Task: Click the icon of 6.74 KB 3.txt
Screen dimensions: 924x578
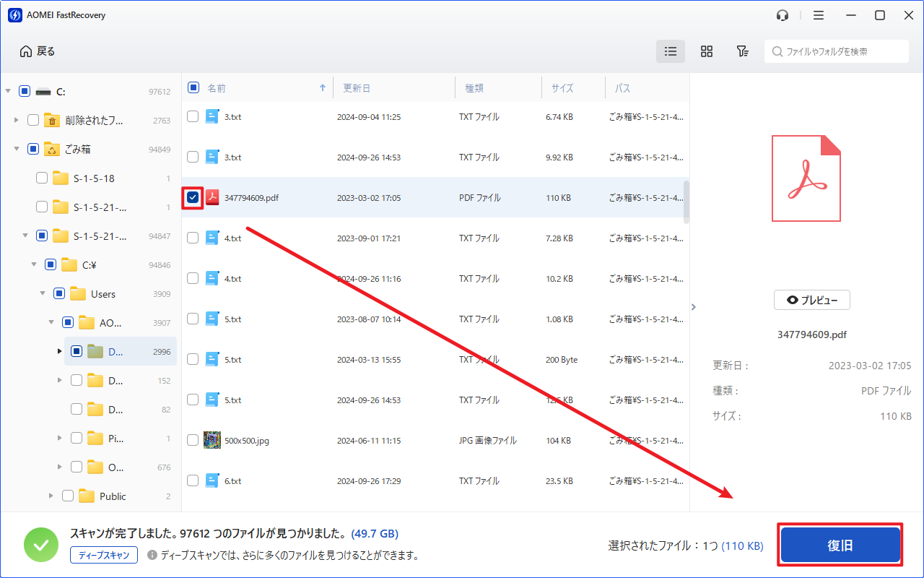Action: pyautogui.click(x=212, y=116)
